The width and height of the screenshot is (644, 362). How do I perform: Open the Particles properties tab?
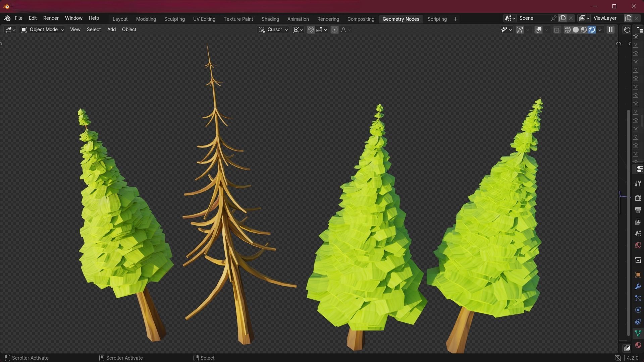[x=638, y=298]
